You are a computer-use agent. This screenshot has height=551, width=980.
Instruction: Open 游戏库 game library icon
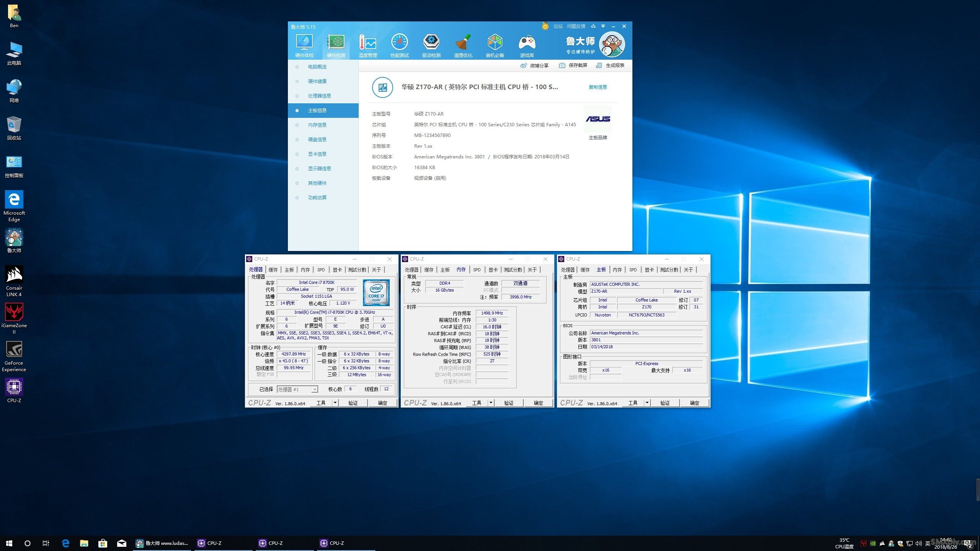[x=527, y=46]
